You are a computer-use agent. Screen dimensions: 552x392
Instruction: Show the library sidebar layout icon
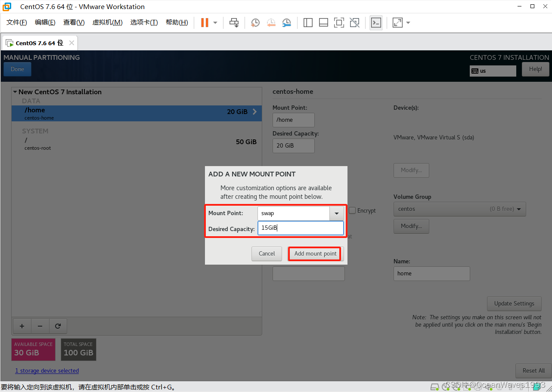click(x=308, y=22)
